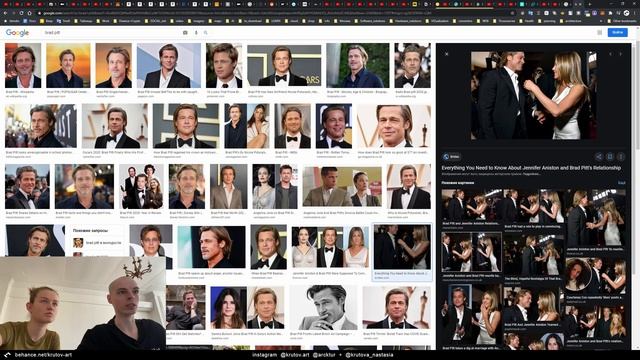Focus the search field containing brad pitt

click(x=111, y=33)
